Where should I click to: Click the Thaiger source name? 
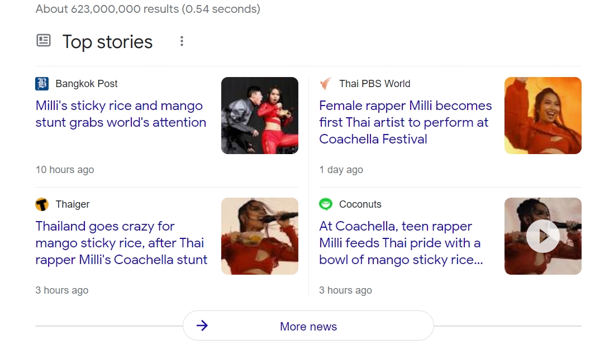[73, 204]
